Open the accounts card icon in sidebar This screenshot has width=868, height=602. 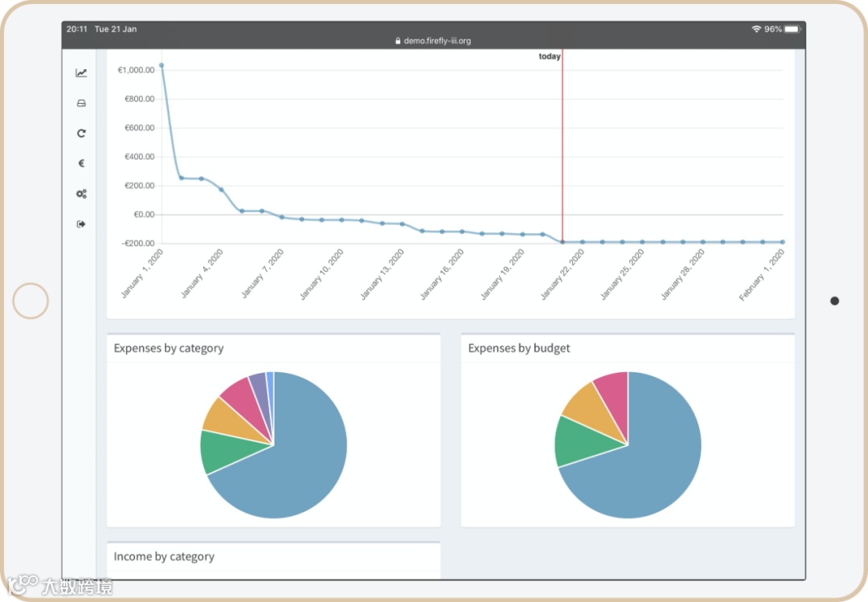(x=81, y=103)
